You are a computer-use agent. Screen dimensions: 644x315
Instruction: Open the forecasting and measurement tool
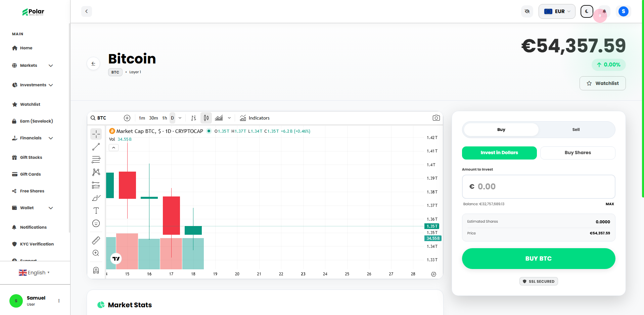(96, 185)
